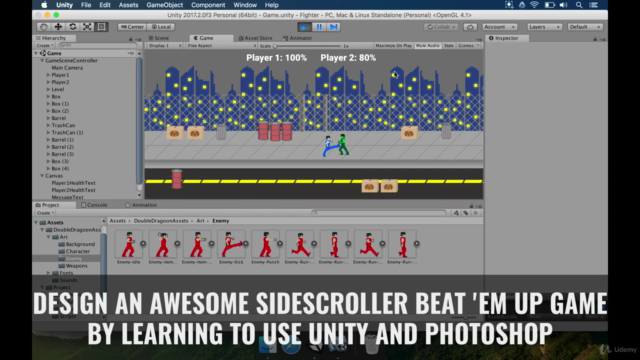Open the Default layout dropdown
The image size is (640, 360).
pos(585,27)
